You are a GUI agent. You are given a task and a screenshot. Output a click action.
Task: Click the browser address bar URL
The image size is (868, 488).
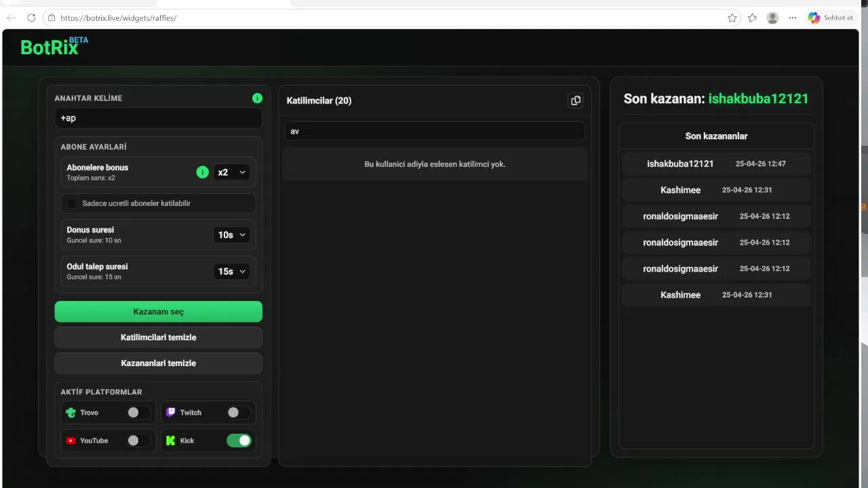(x=118, y=18)
